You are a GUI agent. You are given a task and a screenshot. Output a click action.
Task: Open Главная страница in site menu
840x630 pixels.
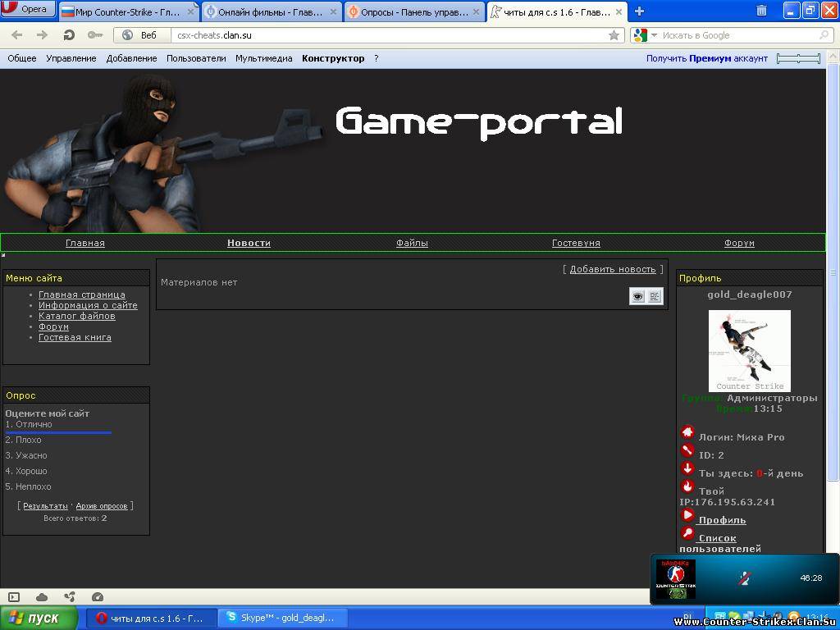pyautogui.click(x=82, y=294)
